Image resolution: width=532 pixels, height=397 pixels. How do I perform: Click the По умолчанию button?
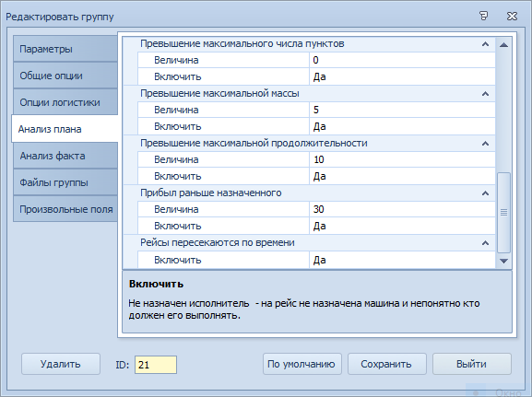click(302, 364)
